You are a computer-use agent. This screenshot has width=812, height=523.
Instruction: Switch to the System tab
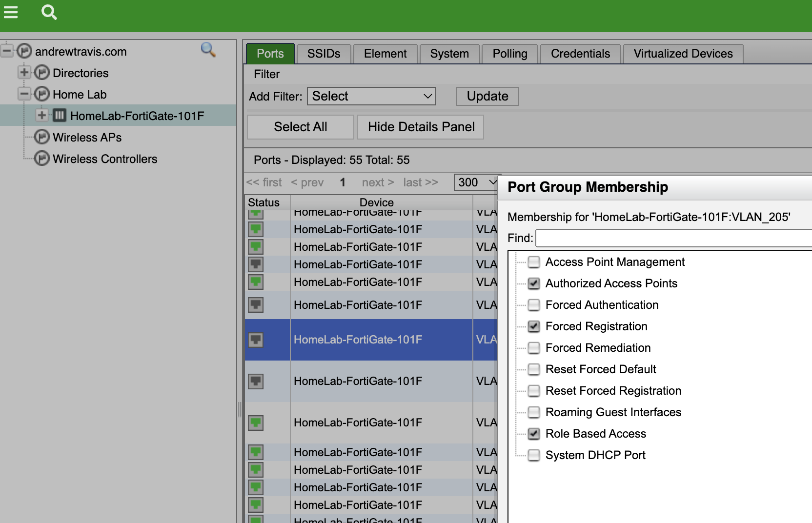[x=449, y=54]
